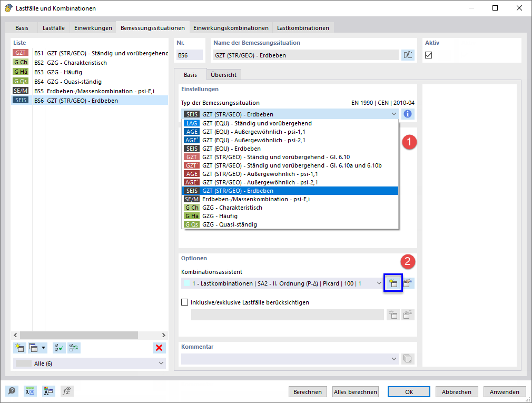Viewport: 532px width, 403px height.
Task: Cancel with the Abbrechen button
Action: point(456,391)
